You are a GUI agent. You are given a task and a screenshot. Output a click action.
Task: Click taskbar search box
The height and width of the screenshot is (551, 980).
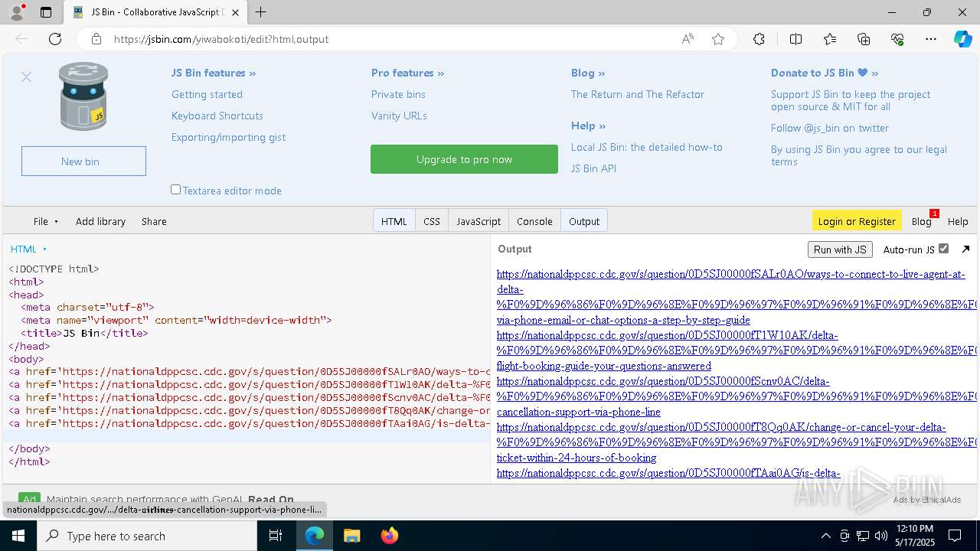[x=147, y=536]
